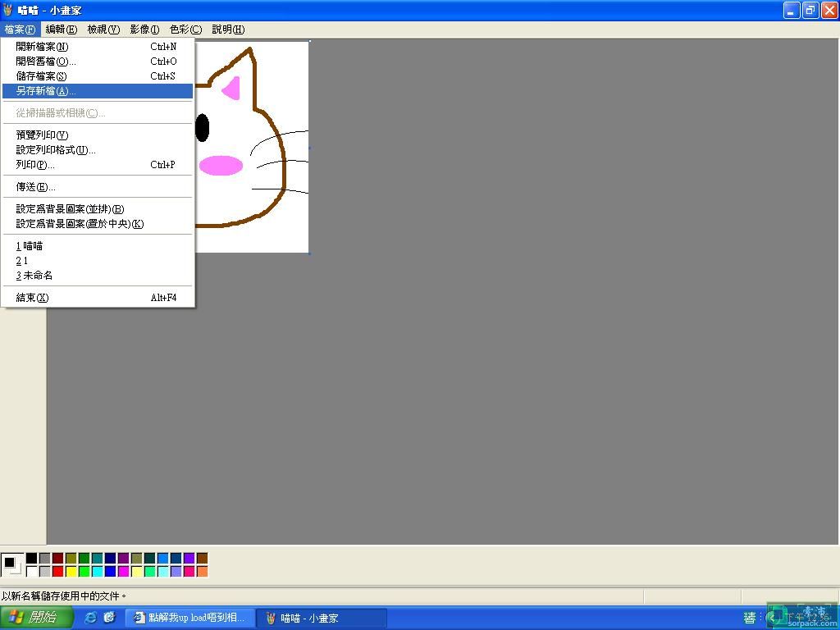Select the black palette swatch
This screenshot has height=630, width=840.
tap(31, 558)
